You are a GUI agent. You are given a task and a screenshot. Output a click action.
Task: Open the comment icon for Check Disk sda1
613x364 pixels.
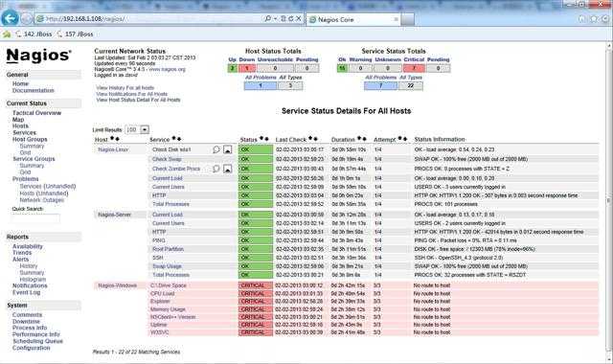tap(216, 149)
